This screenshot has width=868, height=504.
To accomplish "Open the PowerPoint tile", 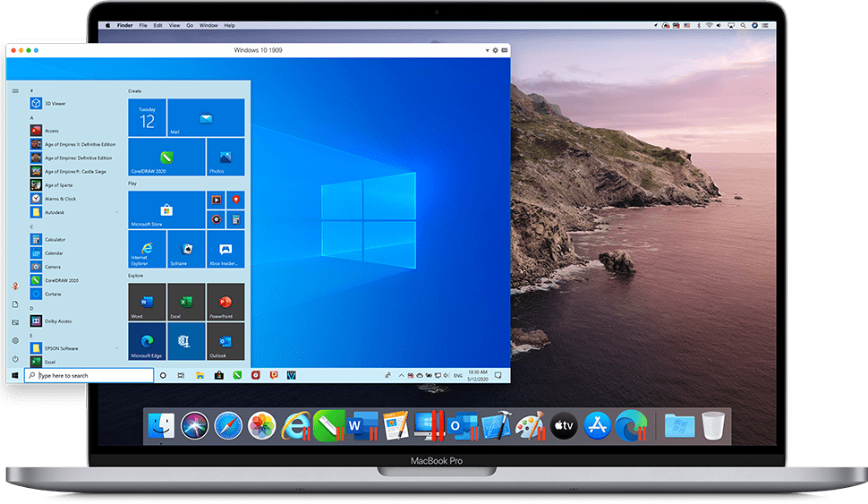I will [226, 302].
